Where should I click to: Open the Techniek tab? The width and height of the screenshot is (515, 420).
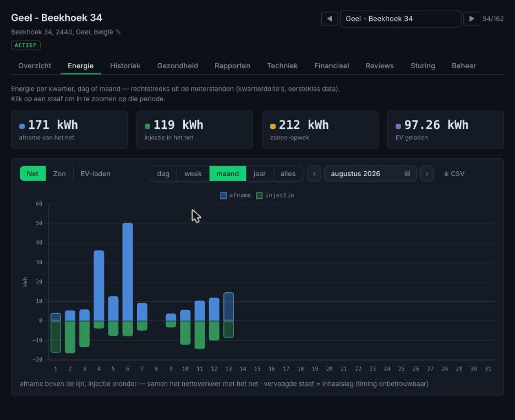pos(282,66)
